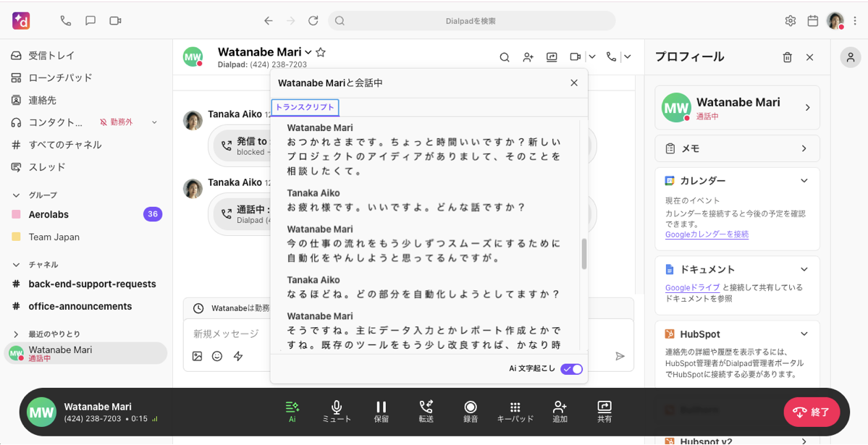868x445 pixels.
Task: Collapse the ドキュメント section
Action: click(x=804, y=269)
